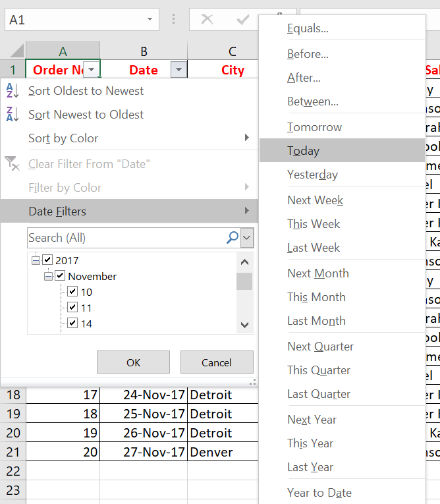Click the resize grip at filter panel corner
The width and height of the screenshot is (440, 504).
click(252, 381)
